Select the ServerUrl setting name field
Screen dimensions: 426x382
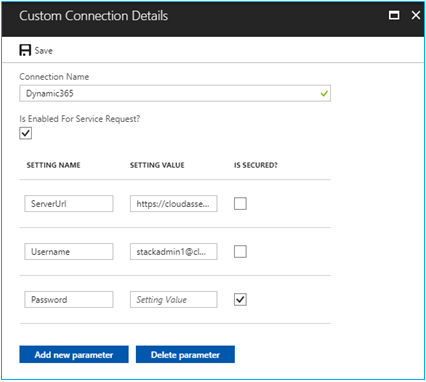click(x=69, y=203)
